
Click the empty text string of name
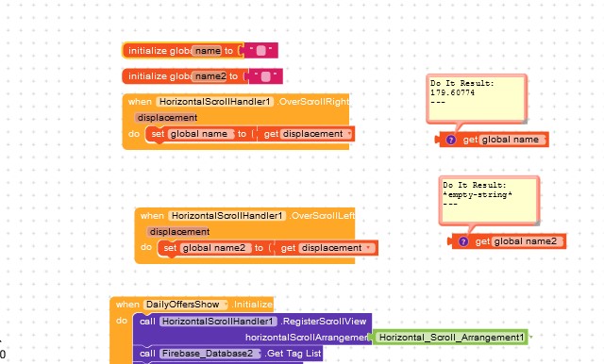click(260, 50)
